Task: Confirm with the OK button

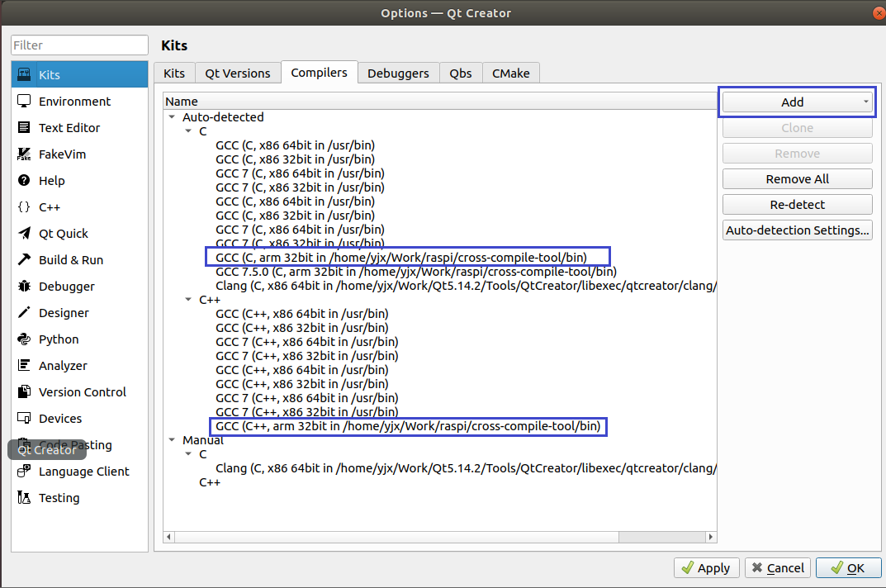Action: click(x=848, y=567)
